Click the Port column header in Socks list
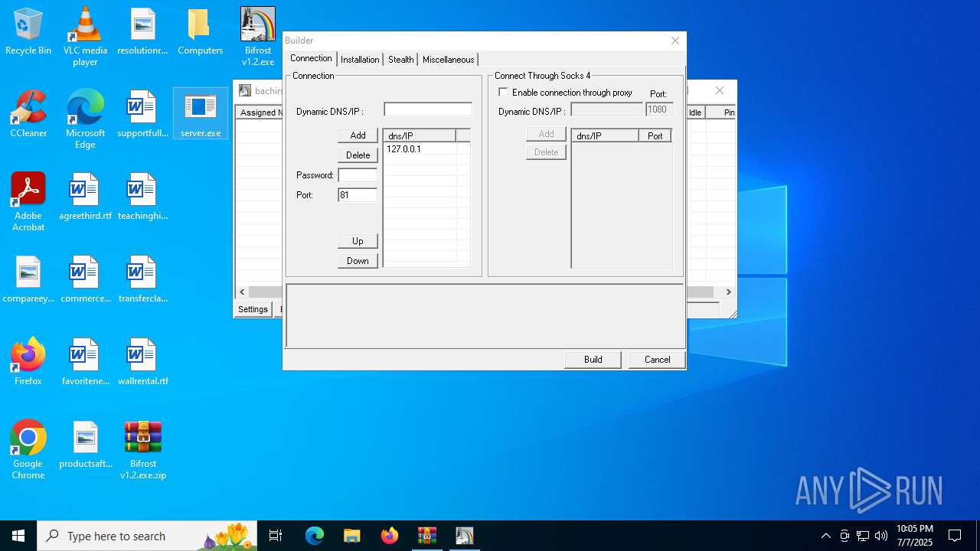Viewport: 980px width, 551px height. pos(655,135)
